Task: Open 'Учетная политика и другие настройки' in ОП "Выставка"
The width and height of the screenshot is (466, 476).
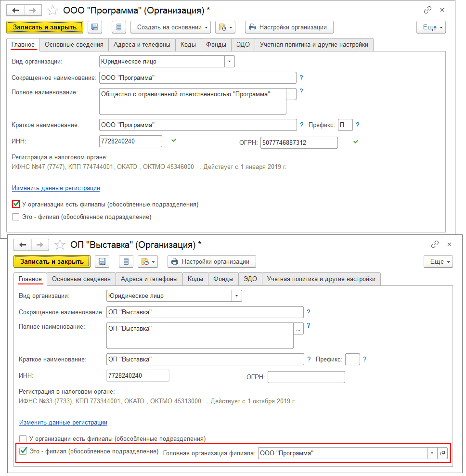Action: (x=321, y=279)
